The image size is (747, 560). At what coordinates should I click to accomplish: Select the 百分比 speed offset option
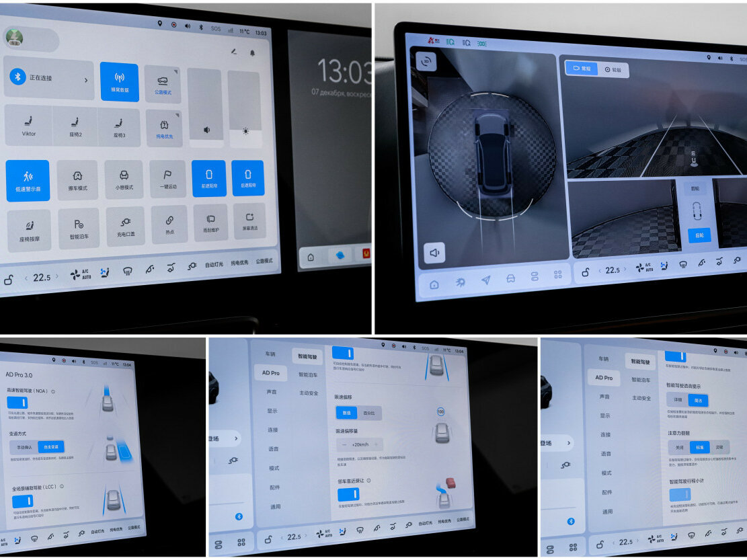point(369,413)
